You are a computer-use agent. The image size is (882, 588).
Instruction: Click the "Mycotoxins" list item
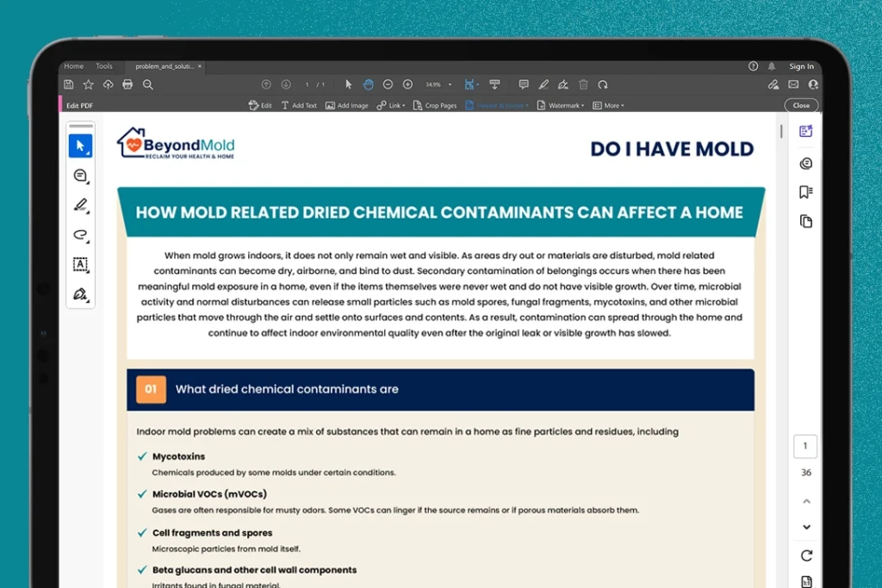[178, 456]
